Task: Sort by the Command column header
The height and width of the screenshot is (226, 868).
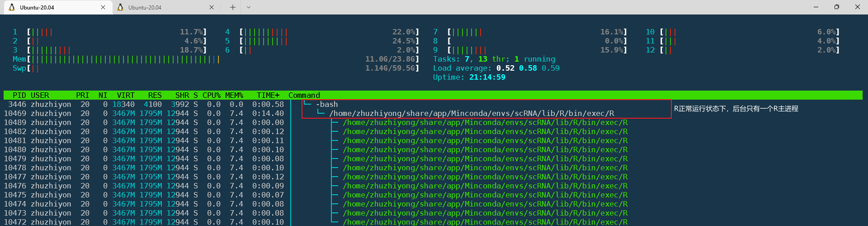Action: [304, 95]
